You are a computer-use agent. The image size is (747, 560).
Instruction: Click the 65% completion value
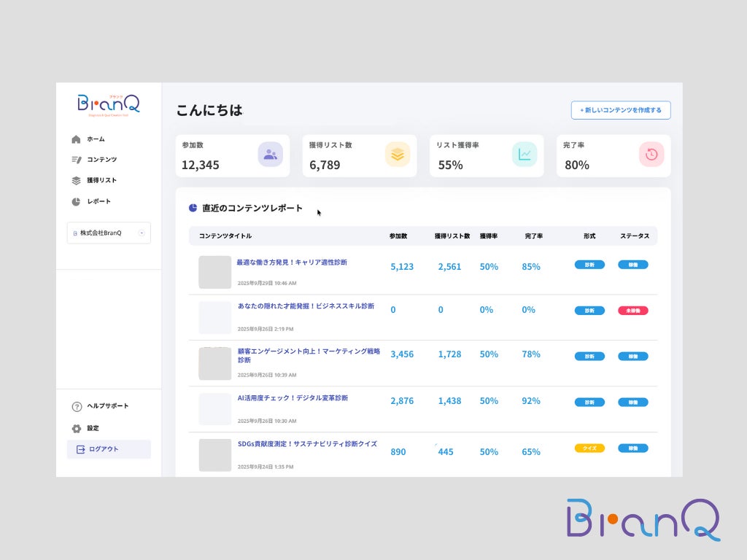[x=531, y=452]
